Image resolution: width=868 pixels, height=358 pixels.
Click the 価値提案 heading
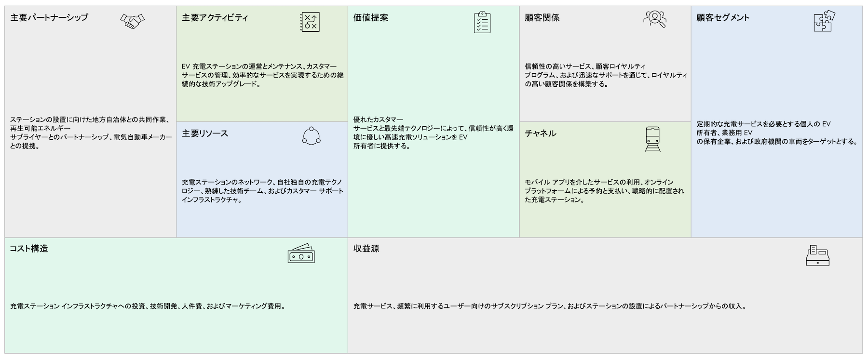tap(371, 18)
